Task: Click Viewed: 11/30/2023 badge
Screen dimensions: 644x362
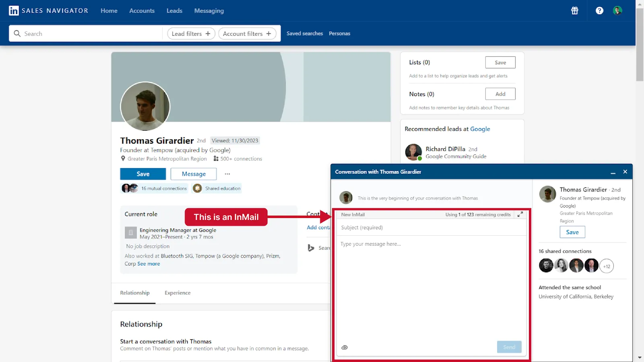Action: tap(235, 140)
